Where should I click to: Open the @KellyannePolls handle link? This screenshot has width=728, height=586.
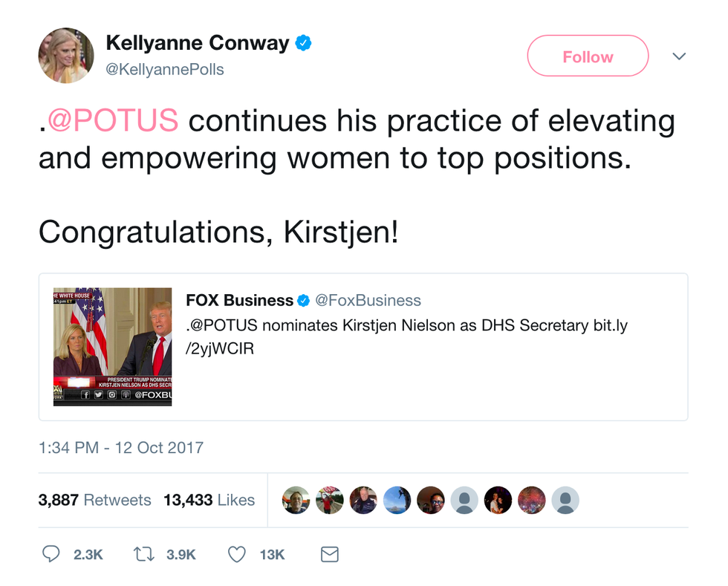click(165, 69)
